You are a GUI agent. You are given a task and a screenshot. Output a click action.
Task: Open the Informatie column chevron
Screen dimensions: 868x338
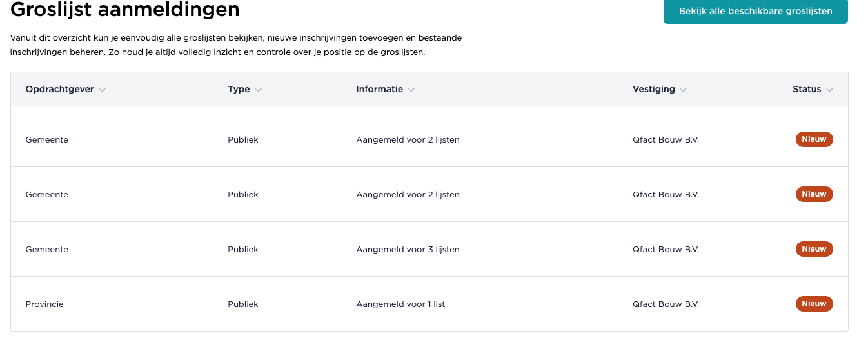(411, 90)
